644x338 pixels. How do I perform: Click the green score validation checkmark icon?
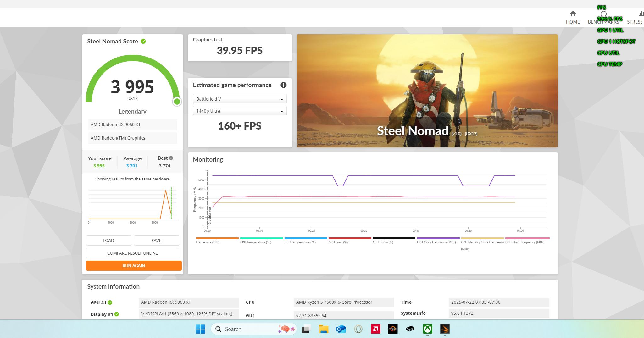[x=143, y=41]
